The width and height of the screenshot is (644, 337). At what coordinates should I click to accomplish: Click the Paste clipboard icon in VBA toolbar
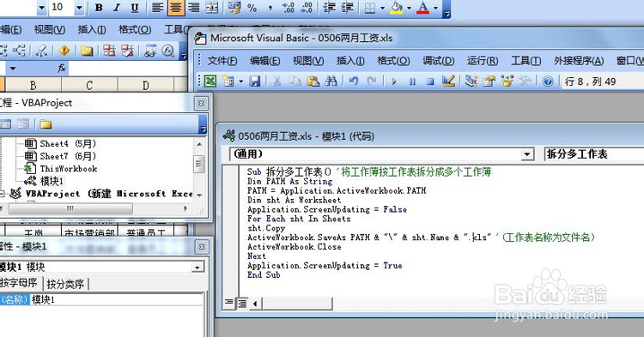point(313,81)
